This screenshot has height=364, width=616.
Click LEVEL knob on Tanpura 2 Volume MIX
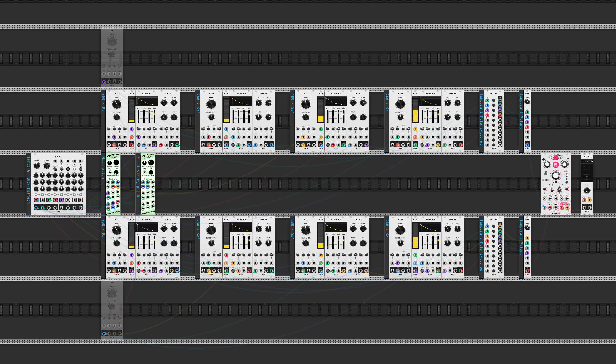[x=527, y=228]
